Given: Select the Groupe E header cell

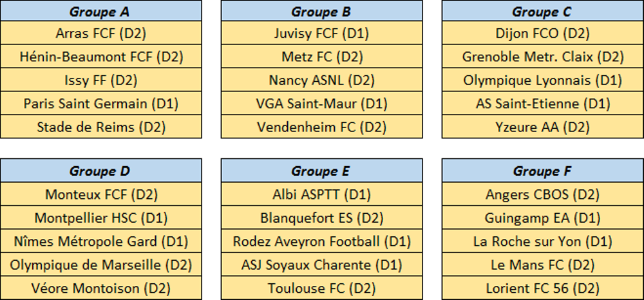Looking at the screenshot, I should (321, 171).
